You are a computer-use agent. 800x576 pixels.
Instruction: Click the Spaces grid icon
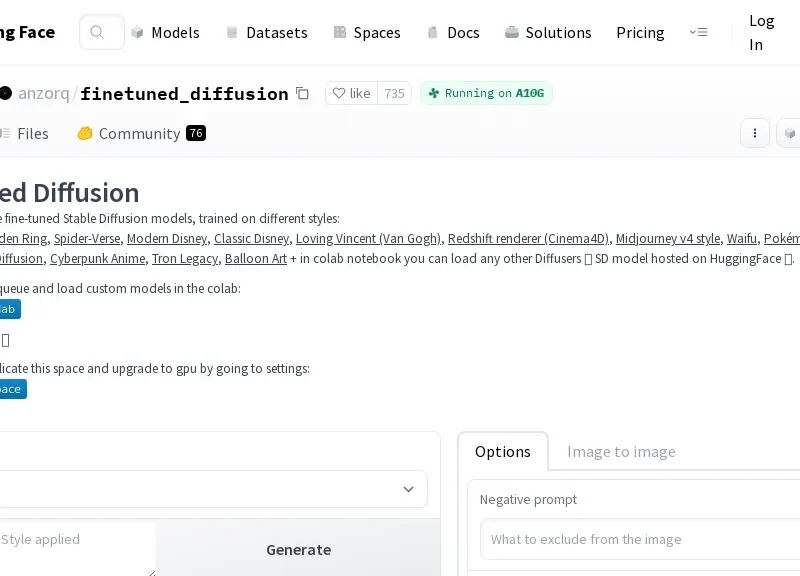point(340,33)
